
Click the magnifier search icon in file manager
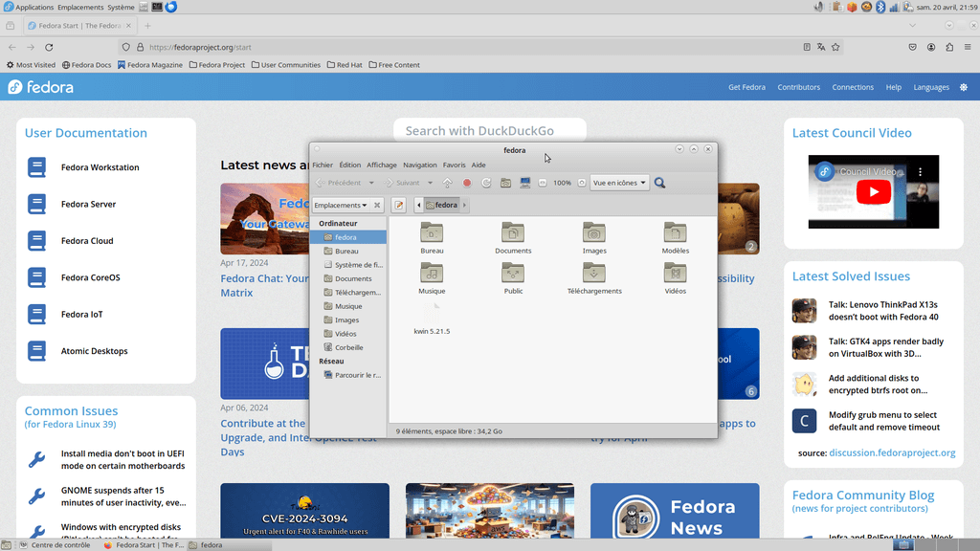[x=660, y=183]
